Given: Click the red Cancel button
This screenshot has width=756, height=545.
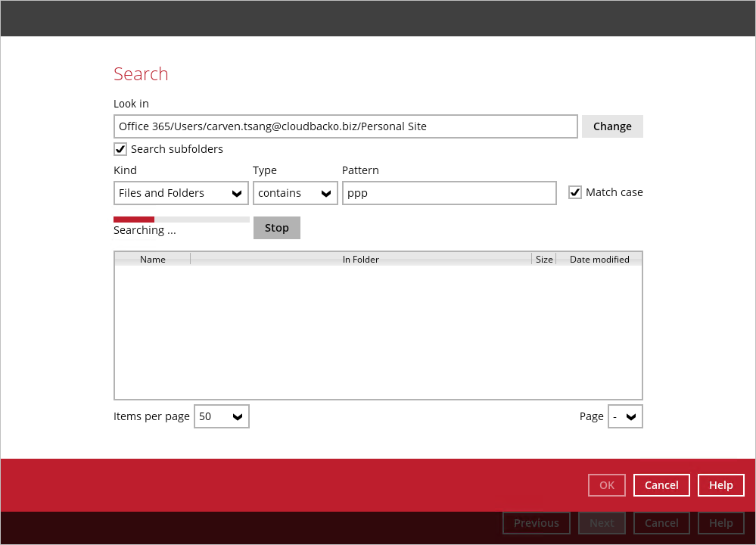Looking at the screenshot, I should tap(661, 485).
